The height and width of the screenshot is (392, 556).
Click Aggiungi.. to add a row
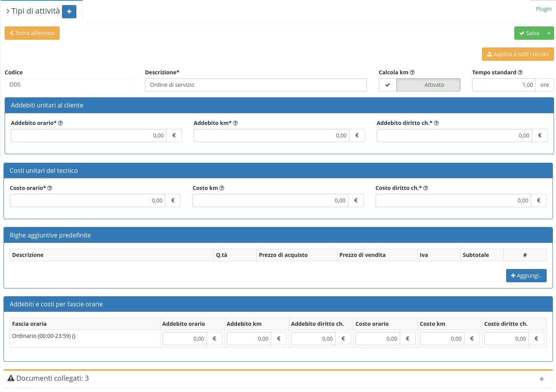(526, 276)
